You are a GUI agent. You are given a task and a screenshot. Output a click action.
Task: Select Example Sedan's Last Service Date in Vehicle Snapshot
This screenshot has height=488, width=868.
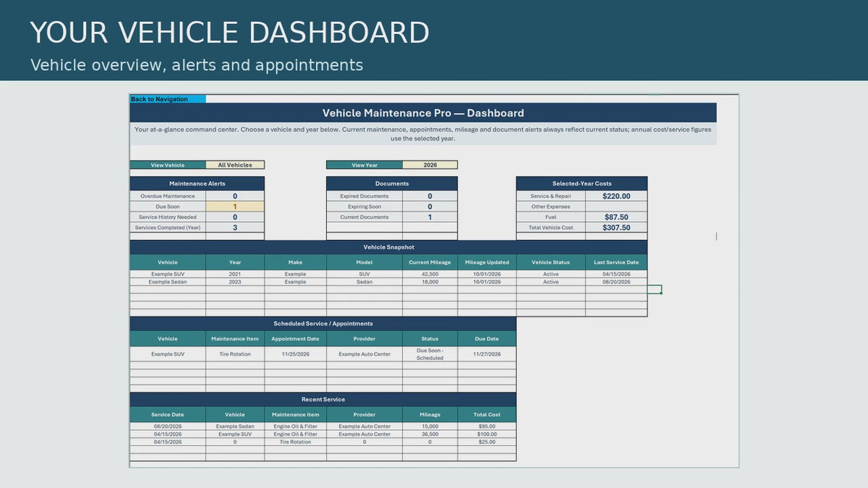point(616,282)
